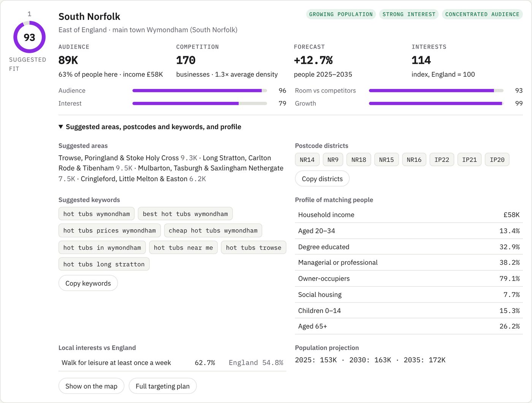Click the CONCENTRATED AUDIENCE tag

tap(482, 14)
